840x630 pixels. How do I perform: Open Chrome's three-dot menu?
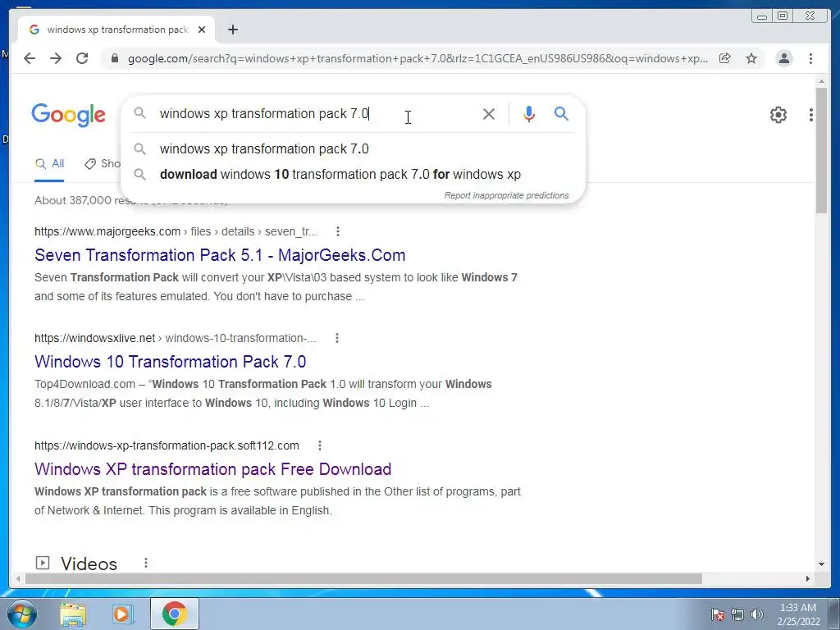(810, 58)
